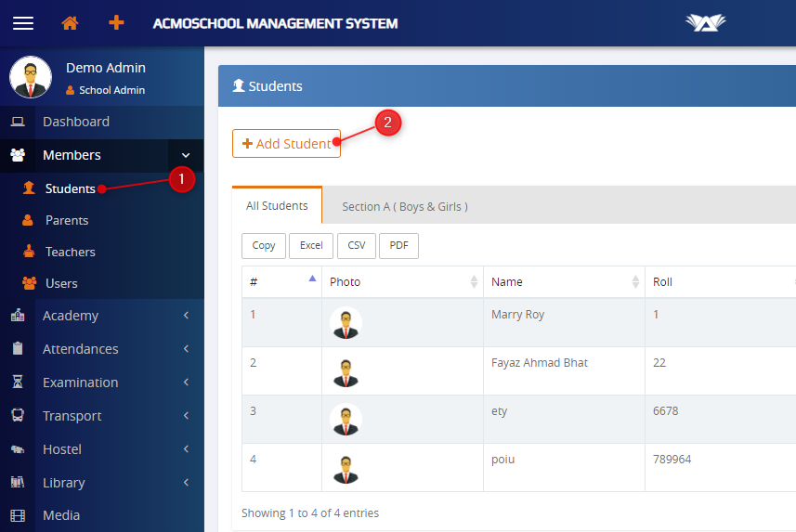
Task: Click the Demo Admin profile avatar
Action: click(31, 77)
